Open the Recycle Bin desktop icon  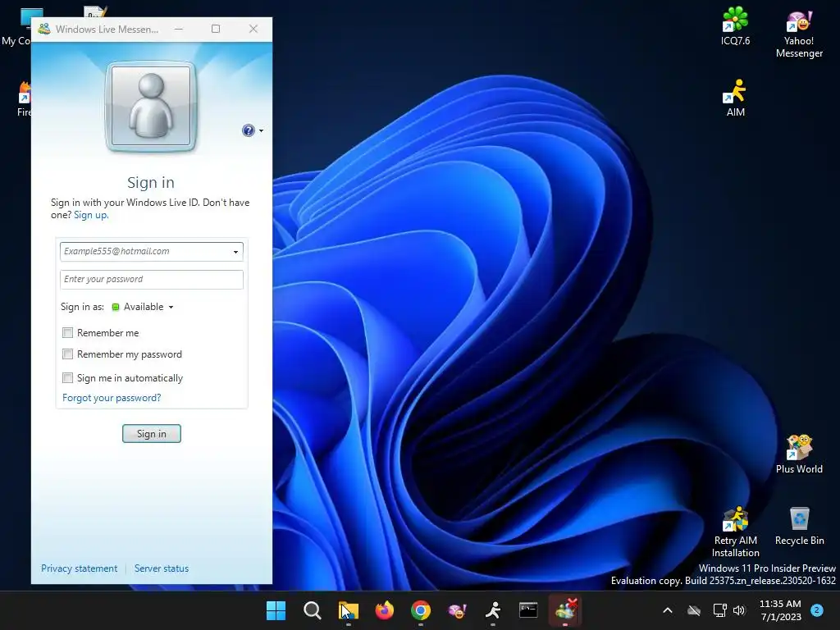click(799, 526)
